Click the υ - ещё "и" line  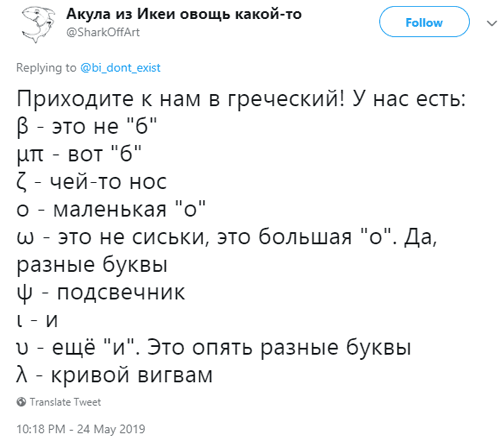click(214, 347)
